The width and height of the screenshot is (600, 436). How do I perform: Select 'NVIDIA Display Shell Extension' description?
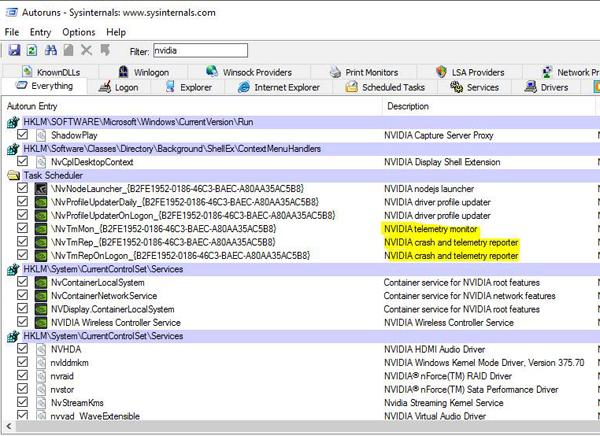(x=442, y=162)
